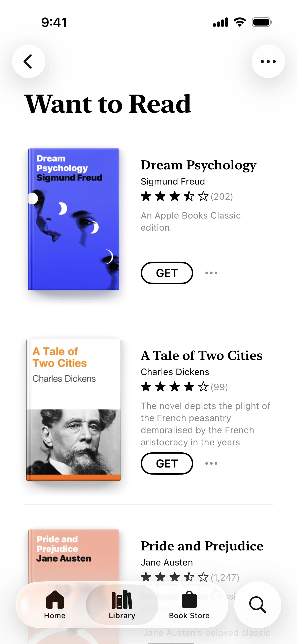Go to the Home tab

tap(55, 605)
